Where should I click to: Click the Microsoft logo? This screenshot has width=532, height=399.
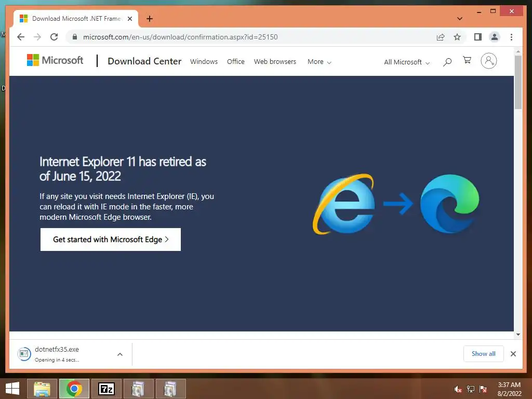pos(55,60)
